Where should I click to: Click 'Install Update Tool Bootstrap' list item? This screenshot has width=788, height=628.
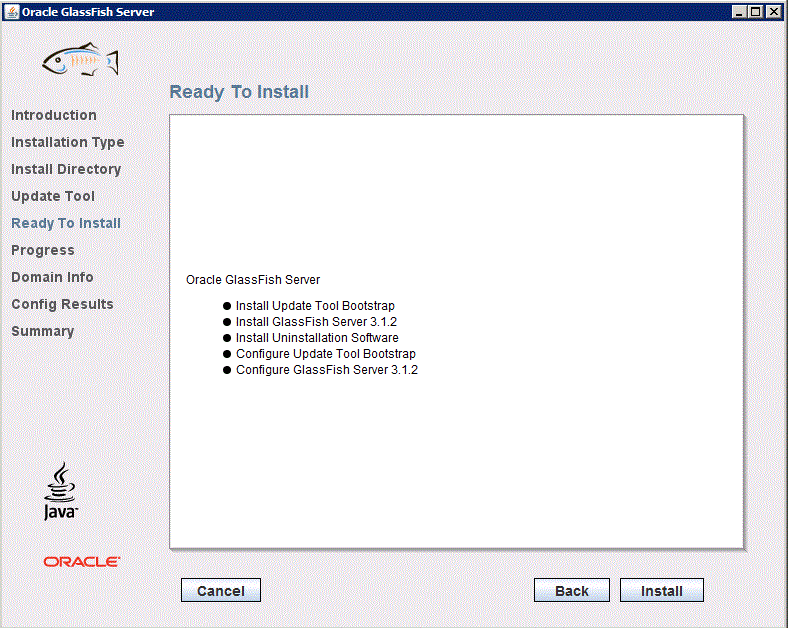[309, 305]
